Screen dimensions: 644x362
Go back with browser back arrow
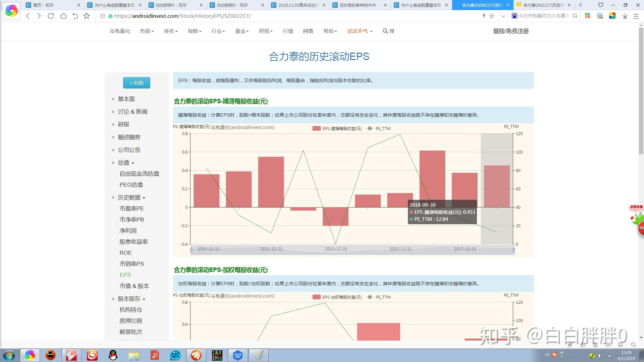(28, 16)
